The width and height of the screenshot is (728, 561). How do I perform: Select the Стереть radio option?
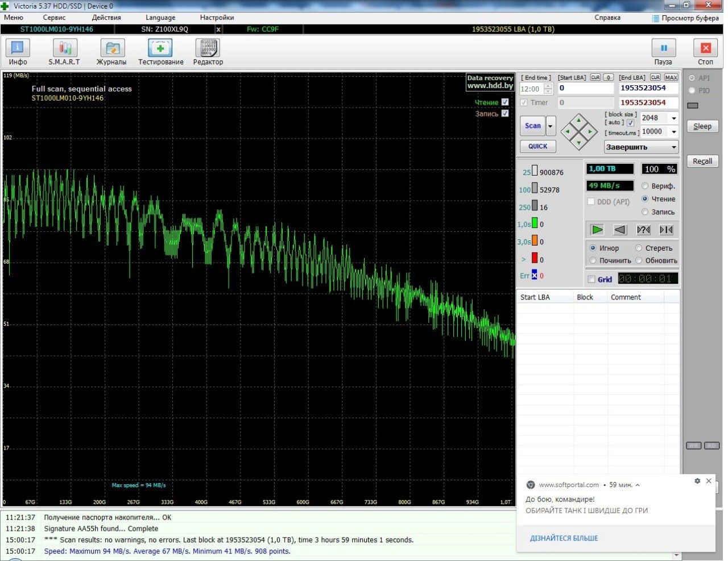click(639, 248)
